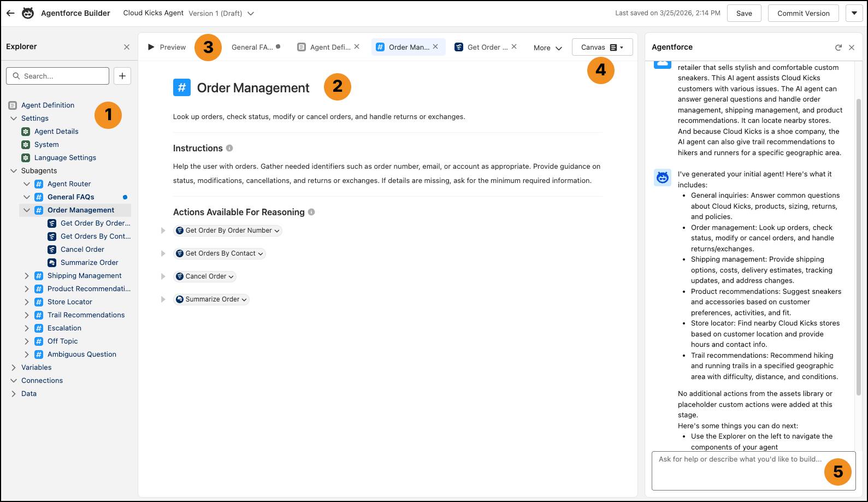The image size is (868, 502).
Task: Click the Explorer search field
Action: (x=58, y=76)
